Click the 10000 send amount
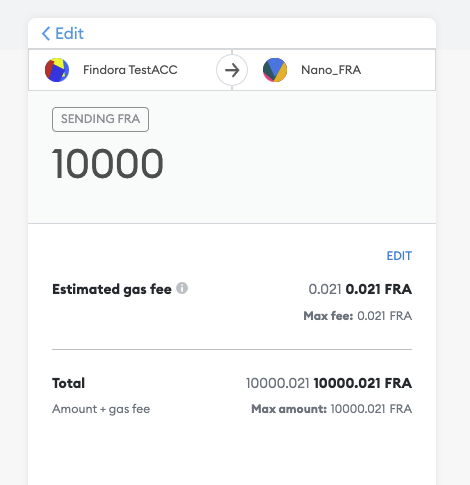The image size is (470, 485). pyautogui.click(x=108, y=164)
